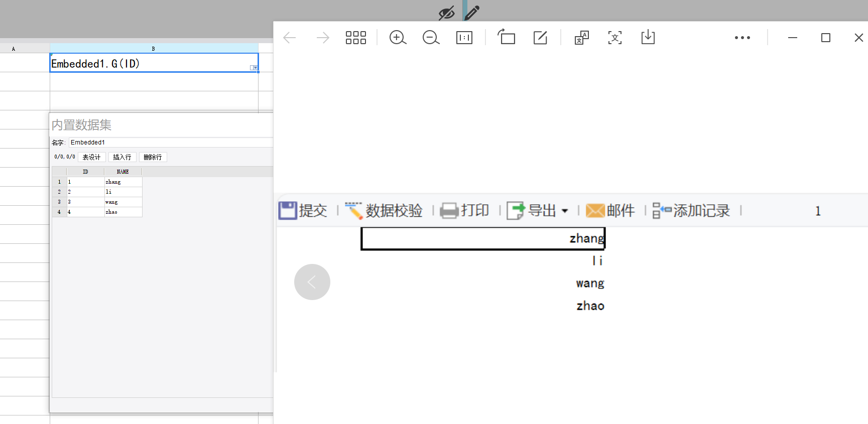
Task: Select the zhang cell in dataset table
Action: point(123,182)
